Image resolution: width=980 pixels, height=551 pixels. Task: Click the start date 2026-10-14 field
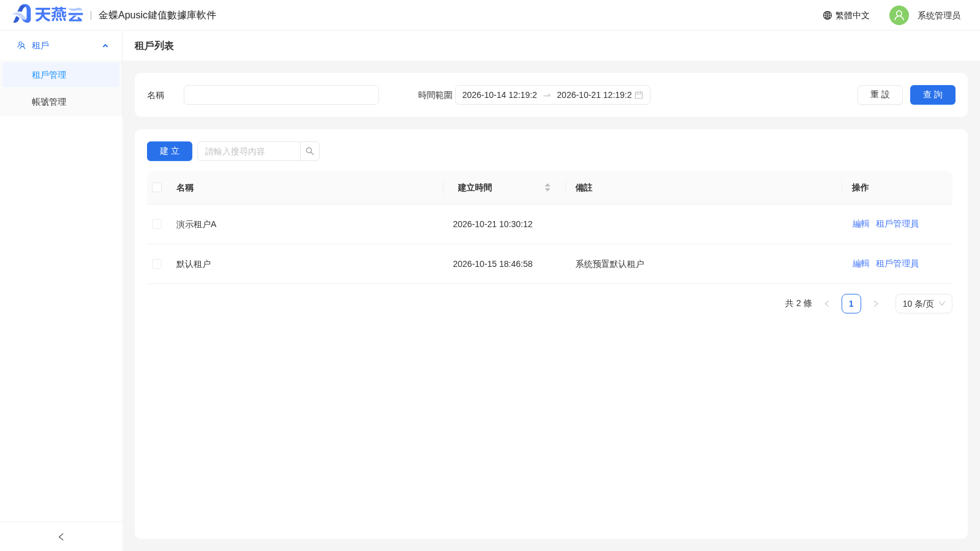500,95
